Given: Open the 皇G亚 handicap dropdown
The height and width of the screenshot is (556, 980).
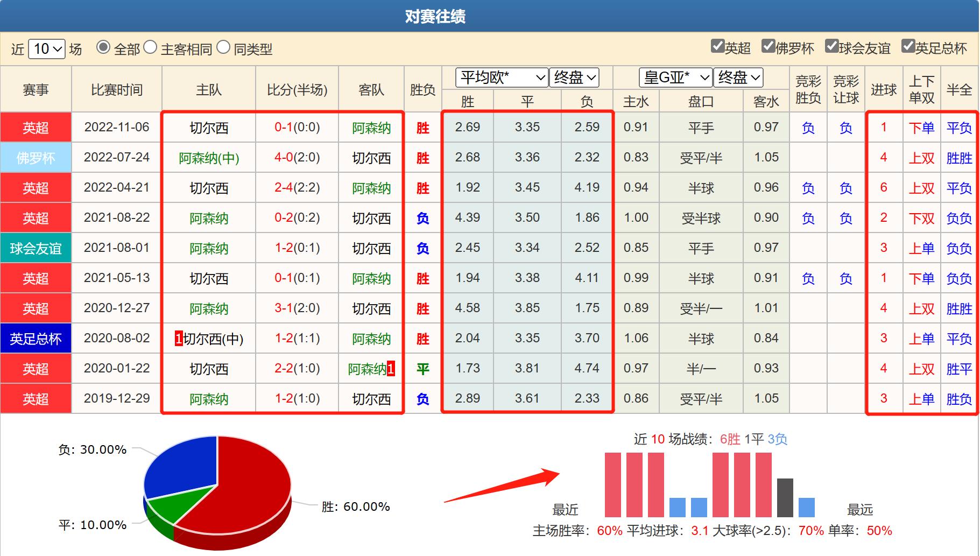Looking at the screenshot, I should 675,77.
